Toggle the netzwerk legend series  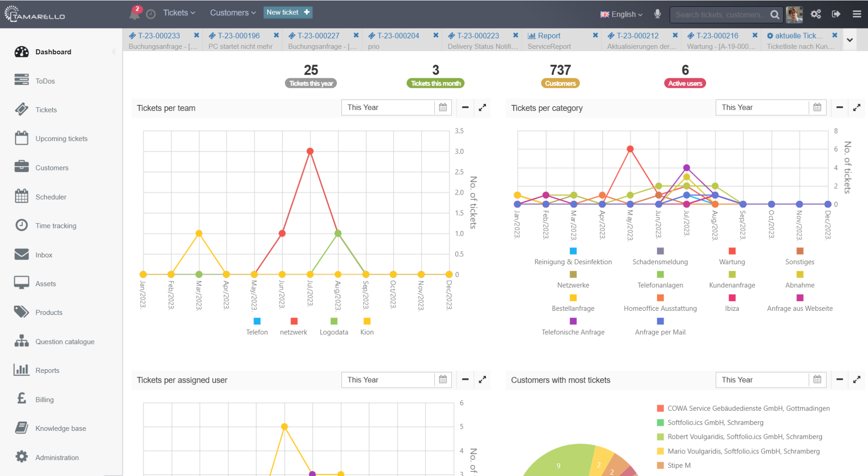pos(293,327)
